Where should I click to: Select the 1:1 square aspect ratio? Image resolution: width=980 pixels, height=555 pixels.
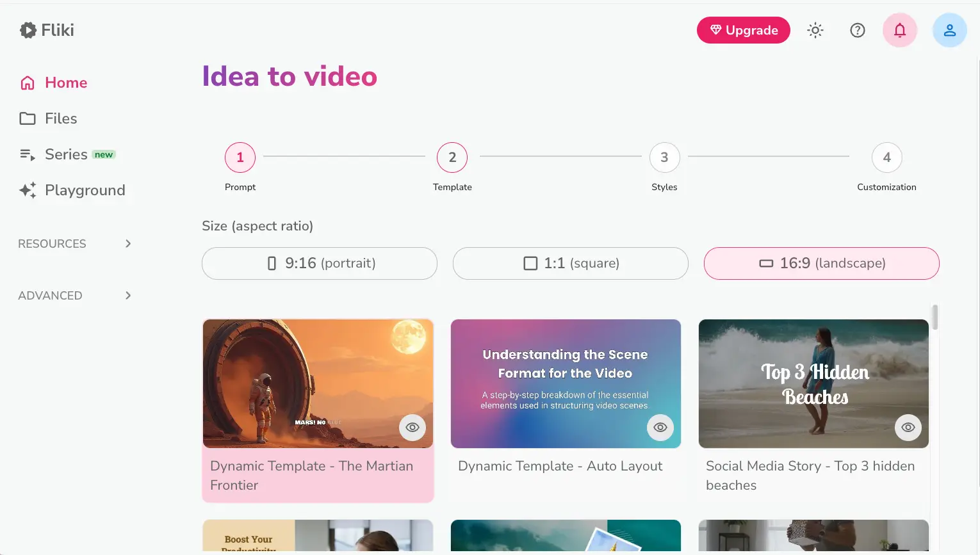coord(570,262)
